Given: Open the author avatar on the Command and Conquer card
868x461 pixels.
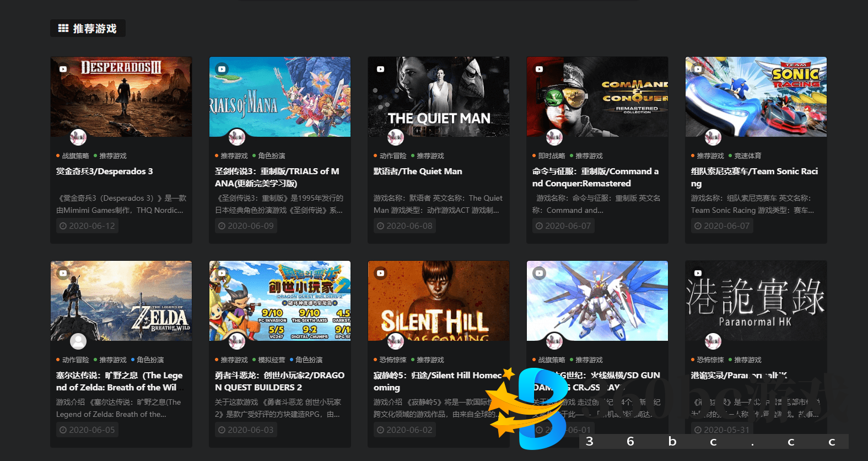Looking at the screenshot, I should click(x=554, y=137).
